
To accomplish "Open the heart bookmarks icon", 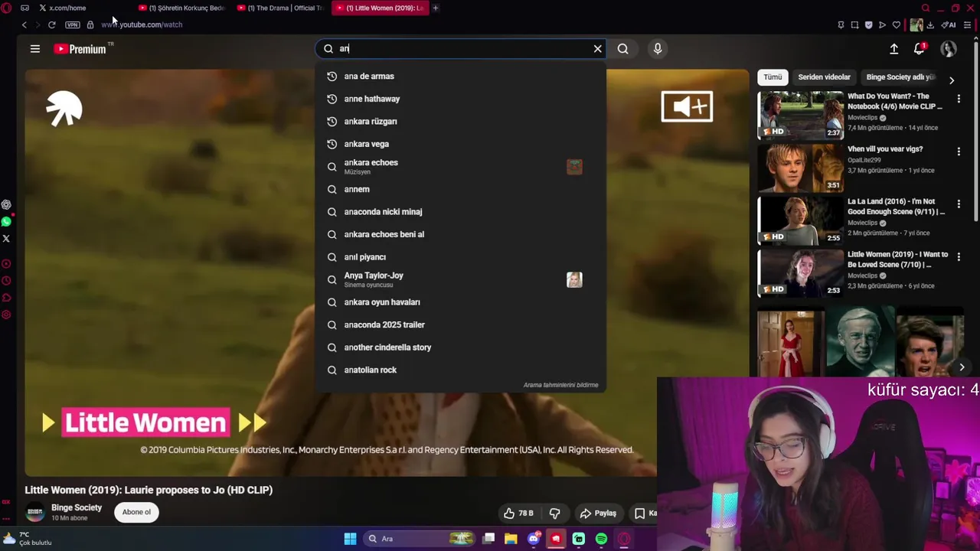I will click(896, 24).
